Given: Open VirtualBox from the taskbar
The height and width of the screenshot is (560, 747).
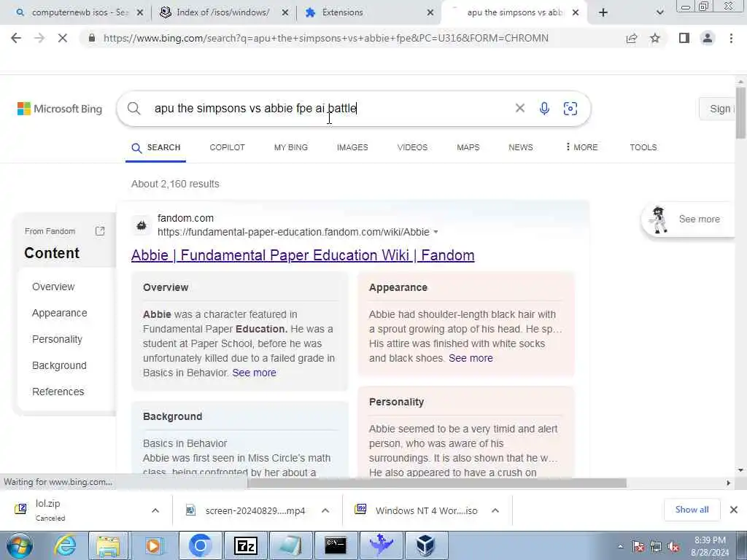Looking at the screenshot, I should [425, 545].
